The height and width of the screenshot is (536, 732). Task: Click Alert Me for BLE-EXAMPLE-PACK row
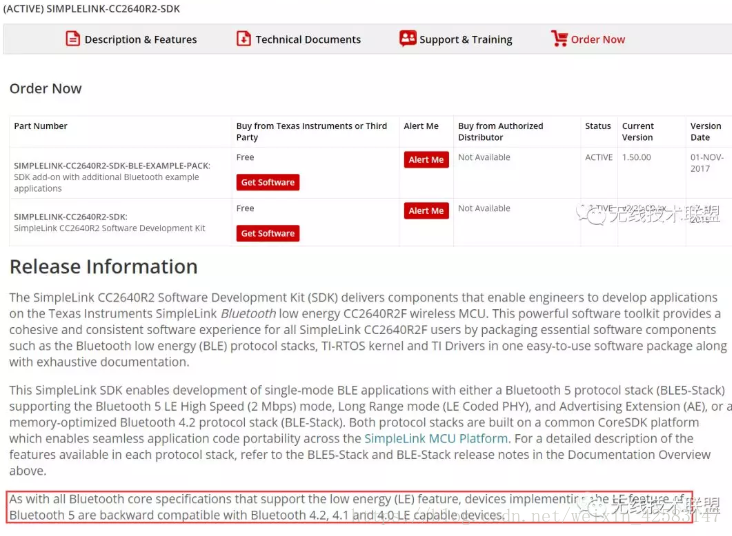(426, 160)
